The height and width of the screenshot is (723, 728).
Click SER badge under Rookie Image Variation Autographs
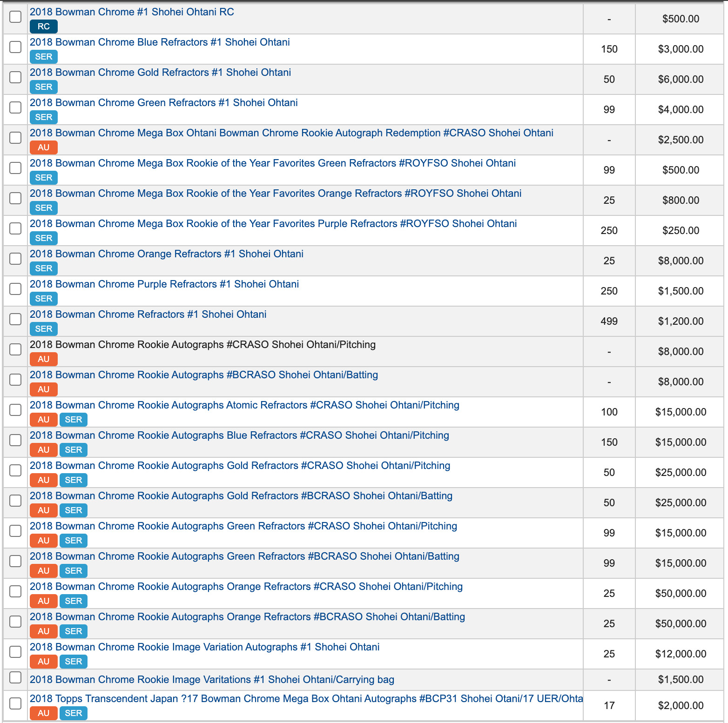point(74,662)
